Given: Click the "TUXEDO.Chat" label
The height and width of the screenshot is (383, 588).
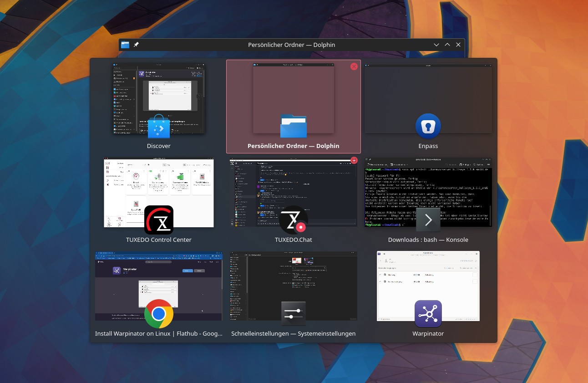Looking at the screenshot, I should tap(294, 240).
